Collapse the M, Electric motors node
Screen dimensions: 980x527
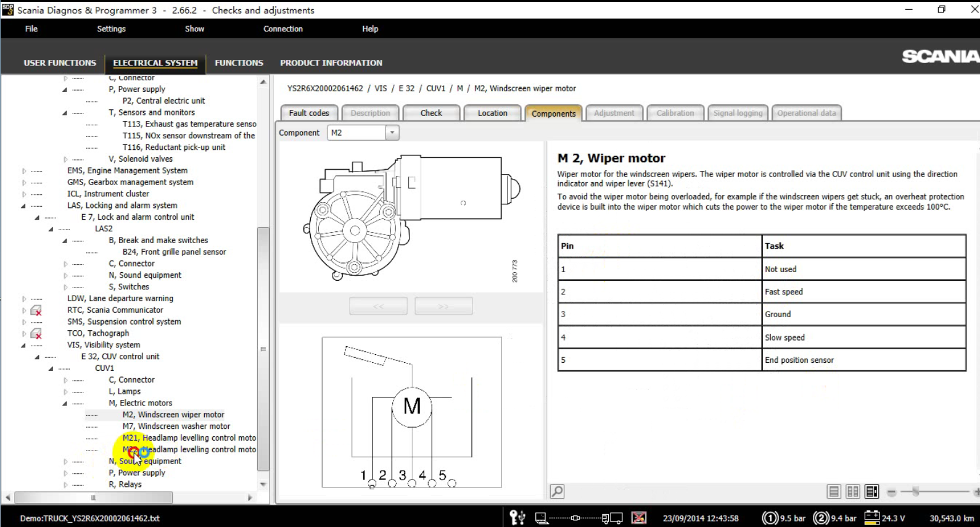point(65,404)
